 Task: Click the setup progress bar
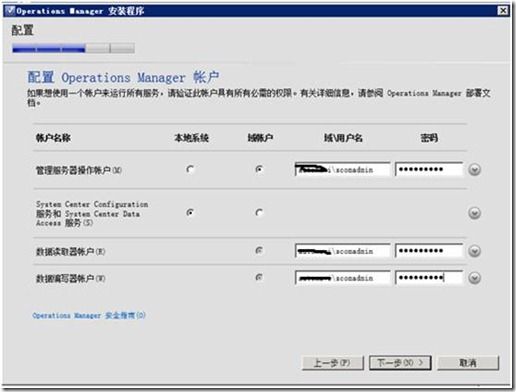pyautogui.click(x=73, y=48)
